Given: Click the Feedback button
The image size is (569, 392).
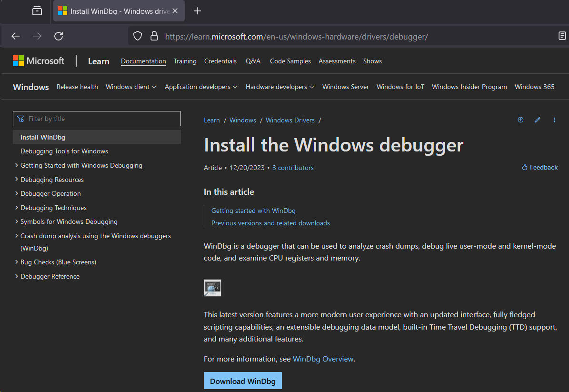Looking at the screenshot, I should [539, 167].
